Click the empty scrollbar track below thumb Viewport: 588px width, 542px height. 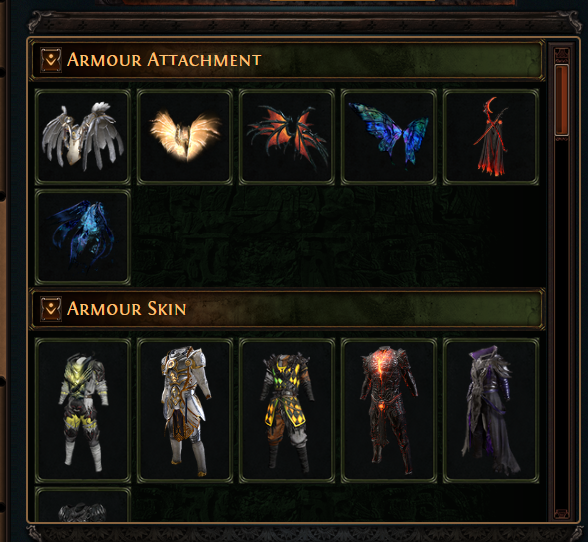point(561,323)
